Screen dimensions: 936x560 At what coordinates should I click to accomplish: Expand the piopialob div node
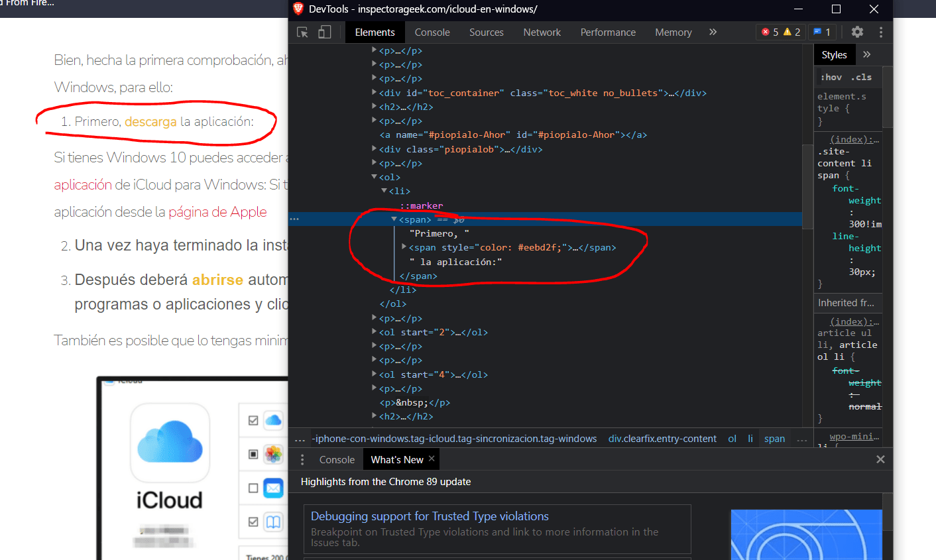click(x=375, y=149)
